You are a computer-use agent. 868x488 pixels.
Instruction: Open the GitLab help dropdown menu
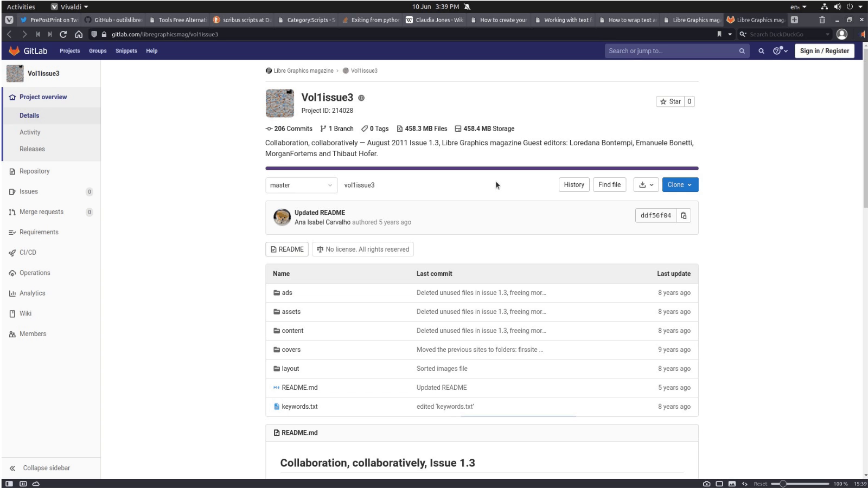coord(780,51)
